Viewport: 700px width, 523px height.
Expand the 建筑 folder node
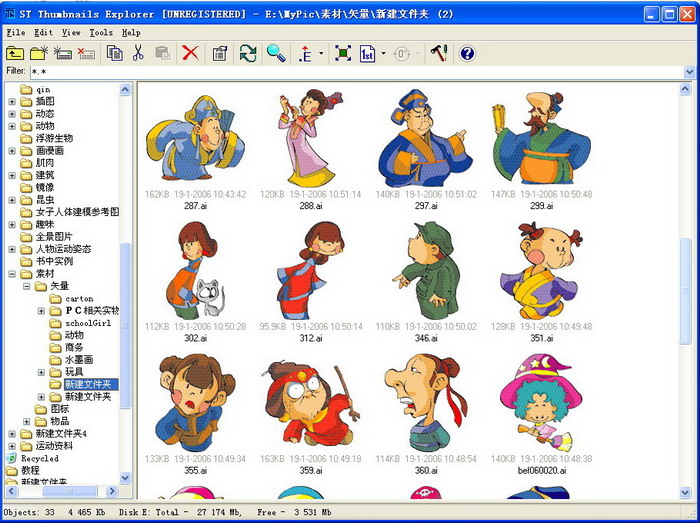[x=12, y=176]
